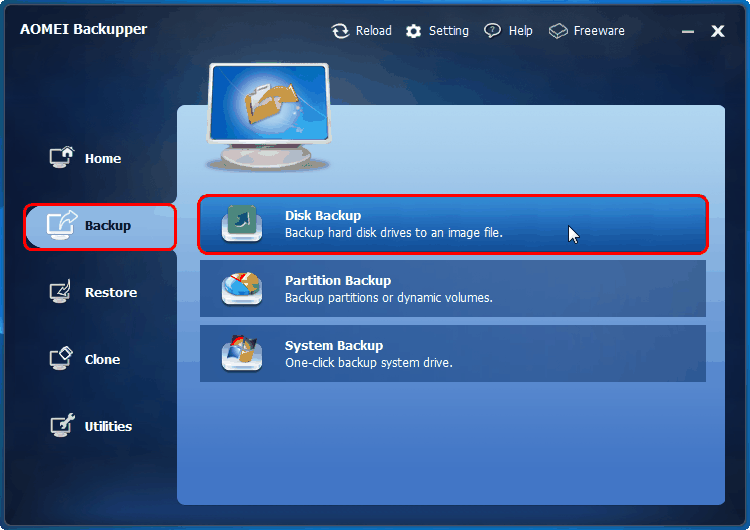750x530 pixels.
Task: Go to the Utilities tab label
Action: pos(108,426)
